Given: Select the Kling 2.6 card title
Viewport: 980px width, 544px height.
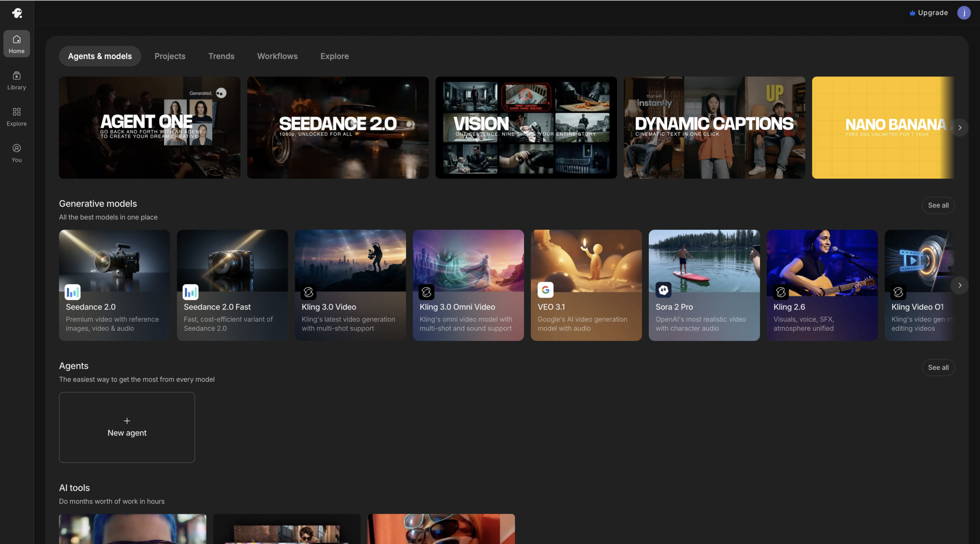Looking at the screenshot, I should coord(789,307).
